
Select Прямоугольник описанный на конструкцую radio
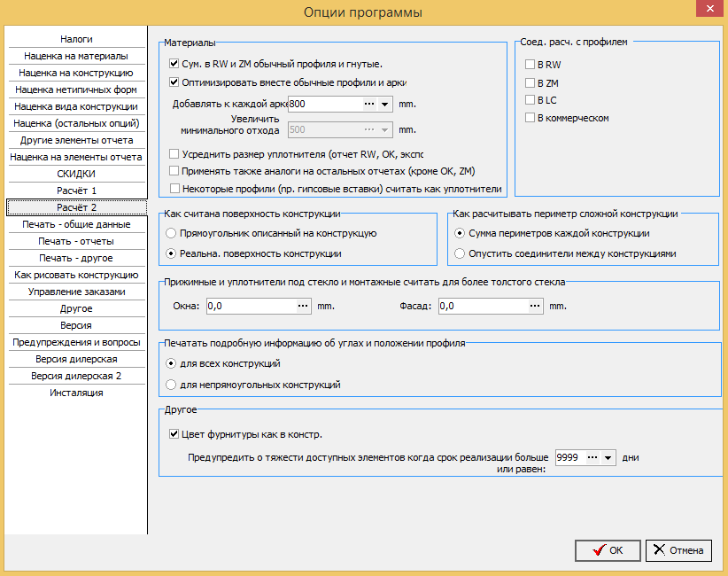[171, 233]
